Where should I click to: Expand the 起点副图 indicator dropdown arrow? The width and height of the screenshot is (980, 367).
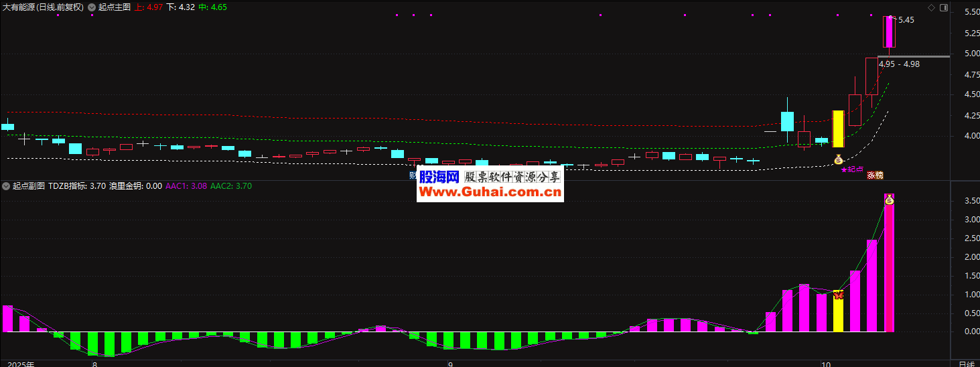coord(6,186)
